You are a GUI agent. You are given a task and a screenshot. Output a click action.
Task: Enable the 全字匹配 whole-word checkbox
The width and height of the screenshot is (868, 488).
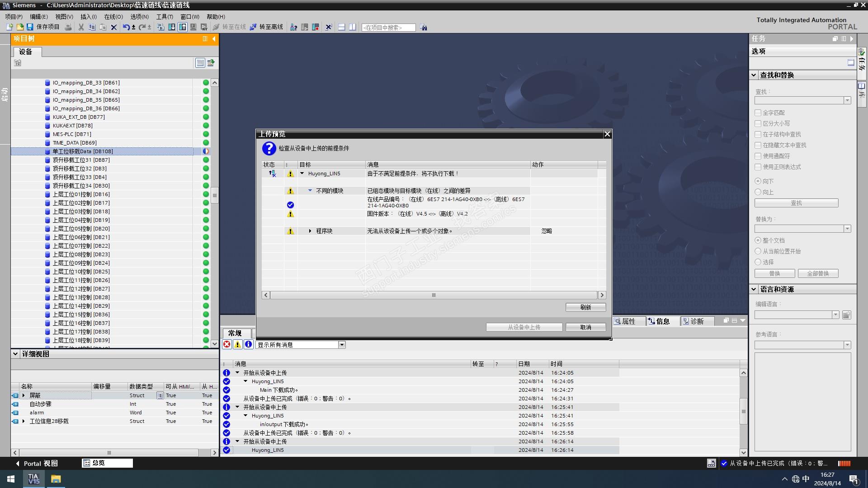pyautogui.click(x=758, y=113)
